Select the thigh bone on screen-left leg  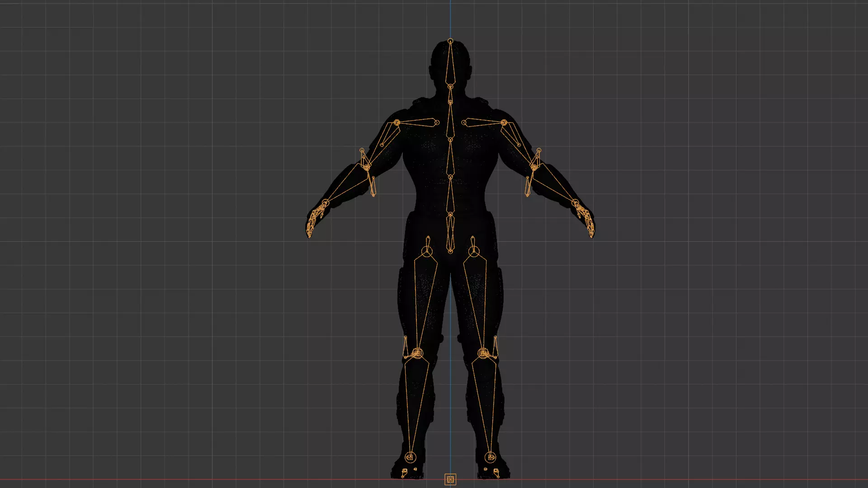pos(424,303)
